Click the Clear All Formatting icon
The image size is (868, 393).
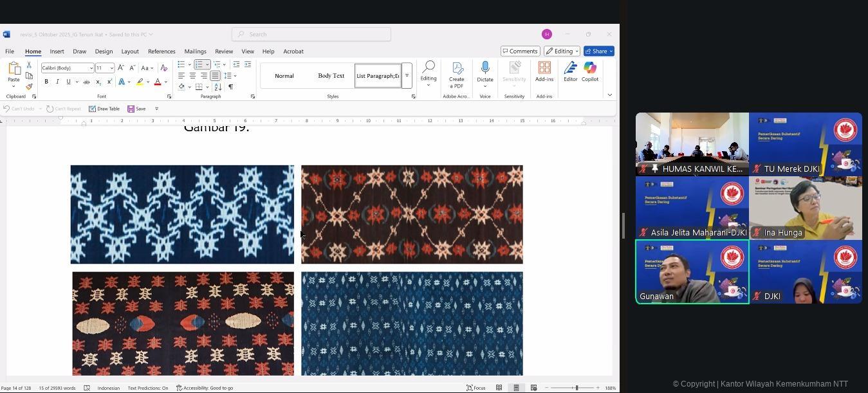tap(163, 68)
